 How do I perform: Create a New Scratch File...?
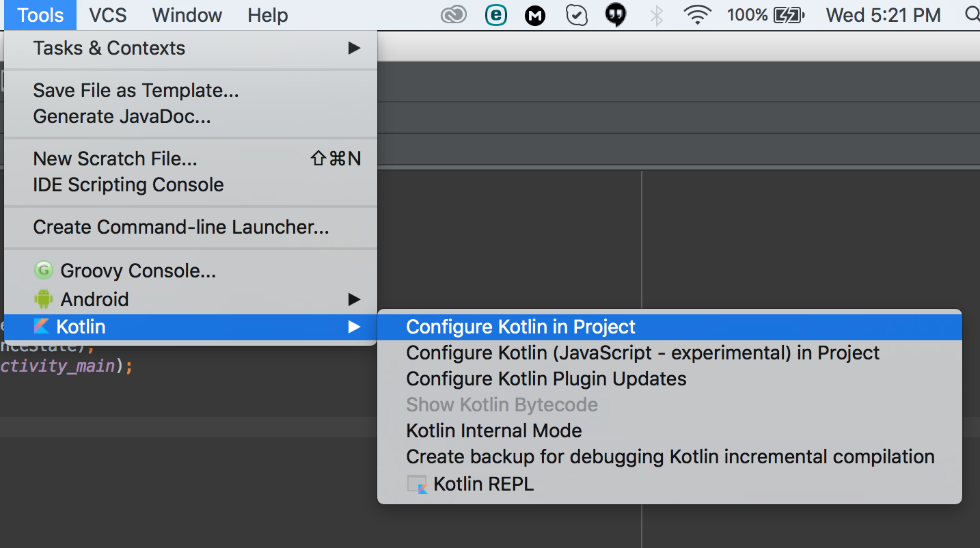(x=191, y=159)
